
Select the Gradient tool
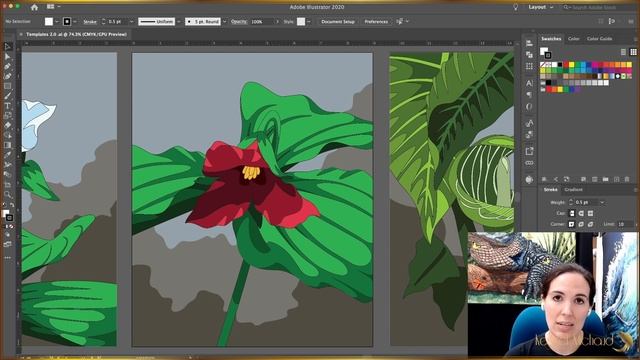7,145
